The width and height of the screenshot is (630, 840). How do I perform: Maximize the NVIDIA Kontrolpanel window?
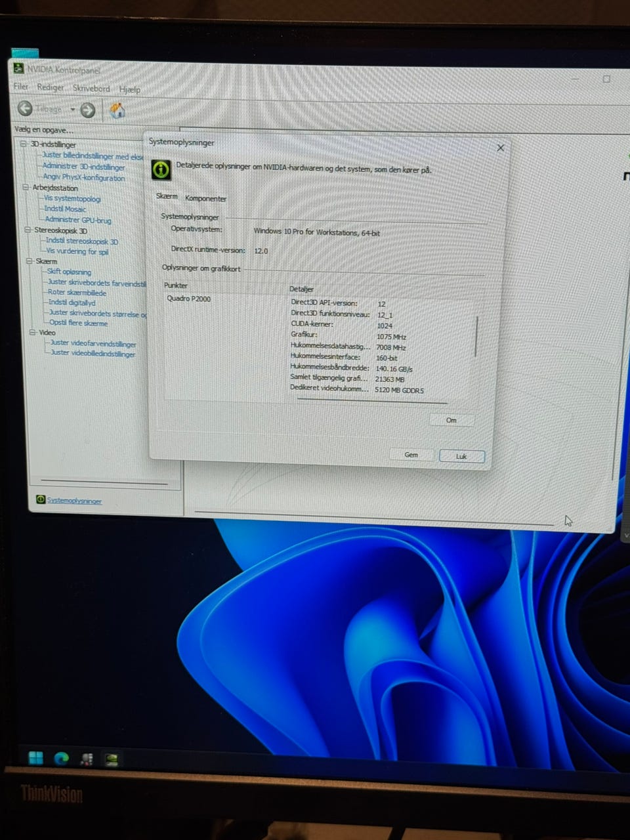pos(606,79)
